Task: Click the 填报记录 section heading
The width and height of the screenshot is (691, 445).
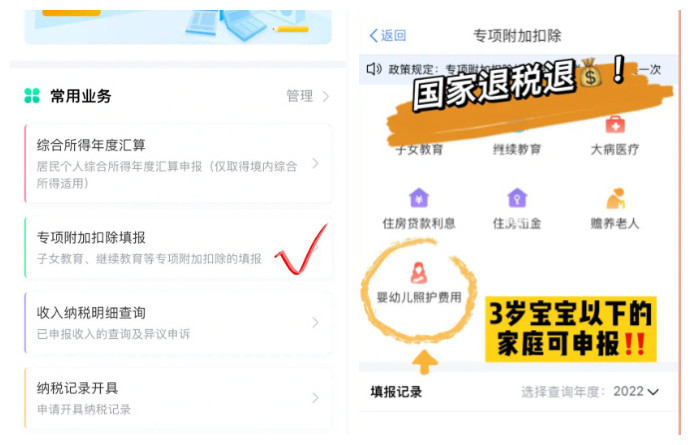Action: coord(396,392)
